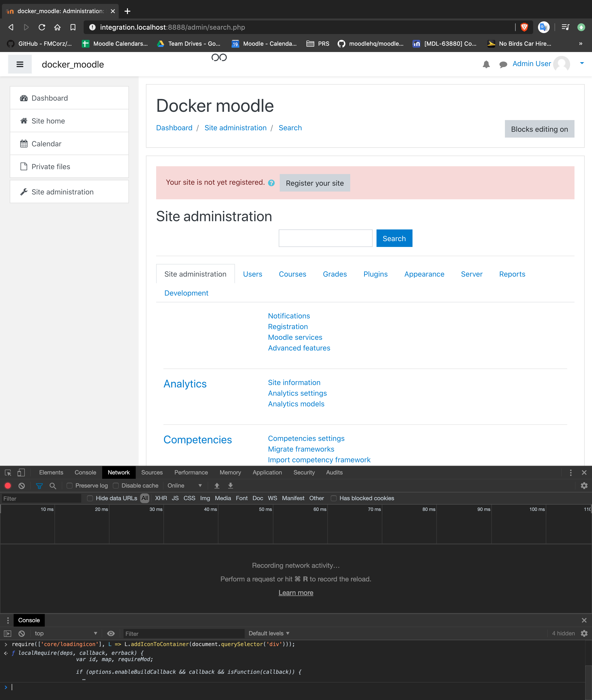Open Default levels dropdown
This screenshot has height=700, width=592.
[x=269, y=633]
